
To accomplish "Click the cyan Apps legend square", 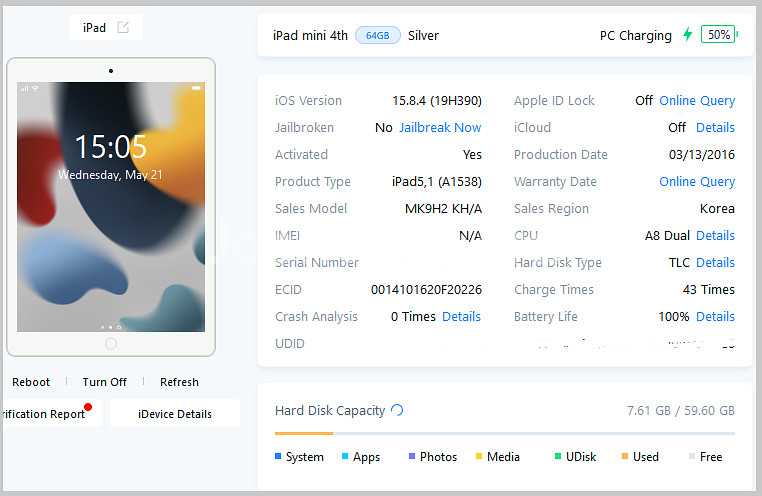I will coord(345,456).
